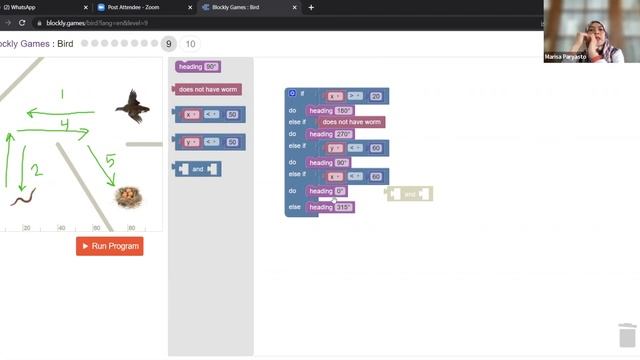Click the Zoom favicon on Post Attendee tab
The image size is (640, 360).
coord(101,7)
